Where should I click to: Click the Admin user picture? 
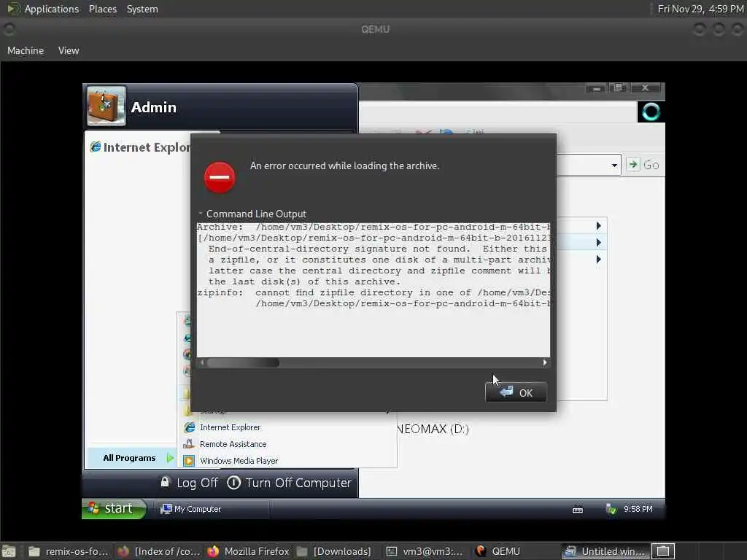click(x=107, y=106)
